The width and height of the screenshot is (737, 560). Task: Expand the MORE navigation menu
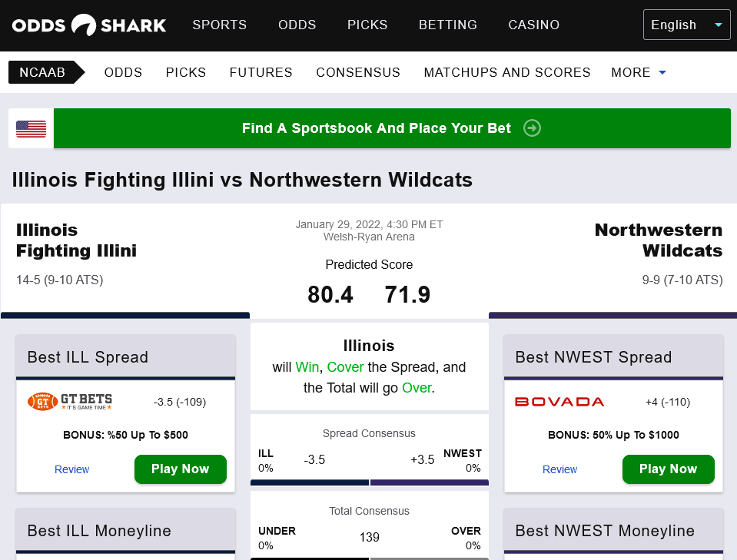point(639,72)
